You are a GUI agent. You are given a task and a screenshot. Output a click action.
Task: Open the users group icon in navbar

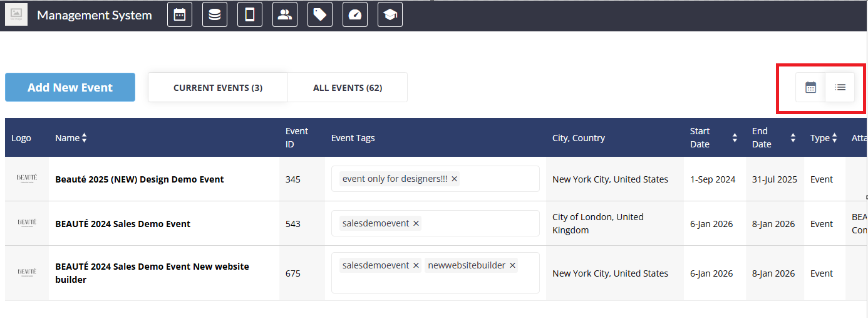point(285,15)
